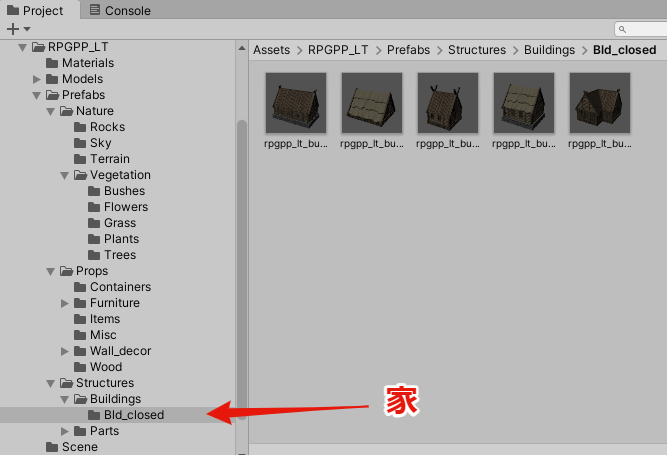Click the Terrain folder icon
The width and height of the screenshot is (667, 455).
pos(80,159)
